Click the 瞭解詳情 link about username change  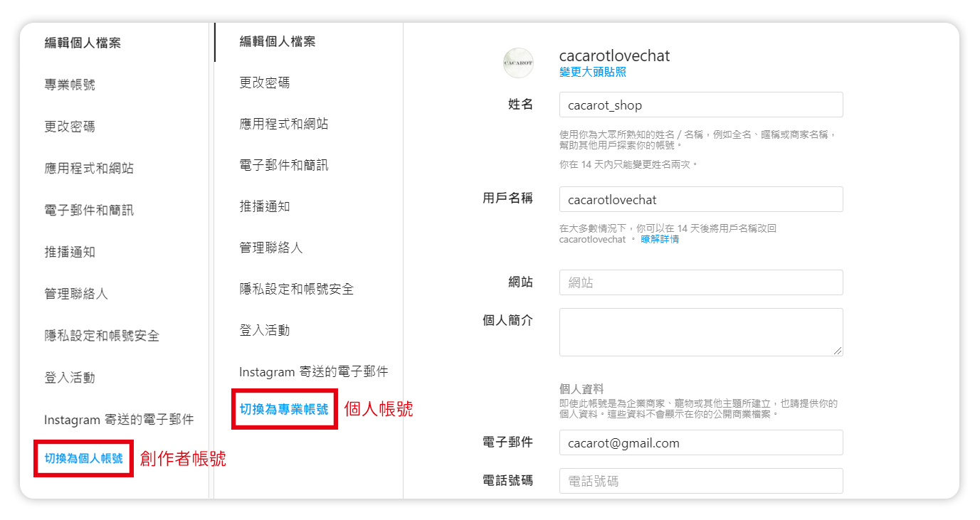click(659, 239)
